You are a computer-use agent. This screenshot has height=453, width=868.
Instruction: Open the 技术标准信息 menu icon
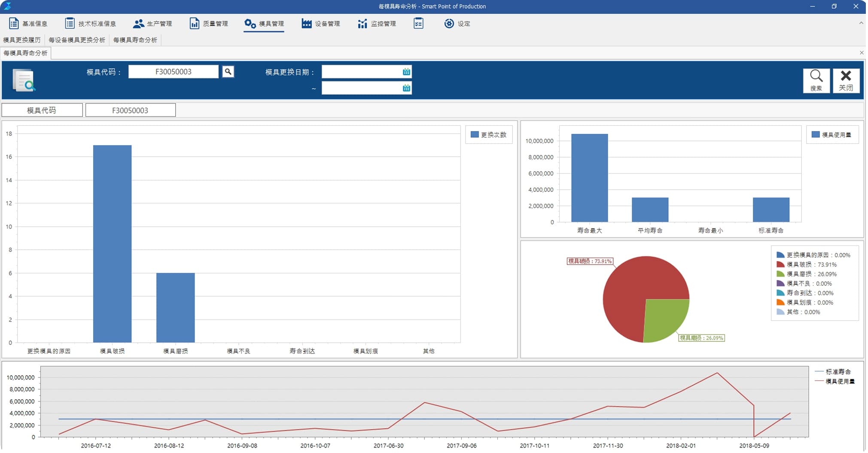point(70,24)
